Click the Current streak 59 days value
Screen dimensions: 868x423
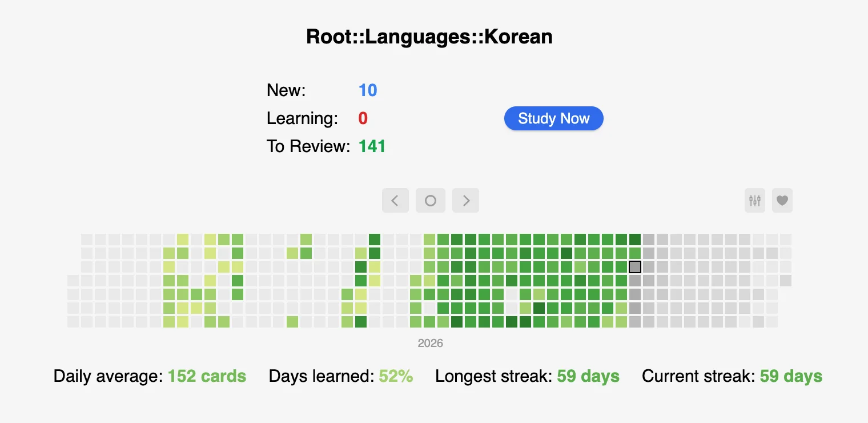(x=791, y=376)
